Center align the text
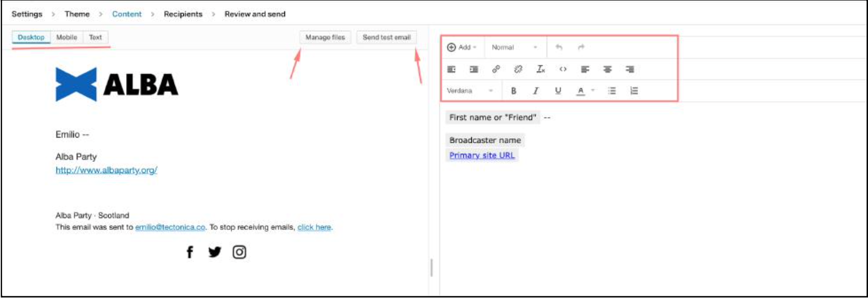 point(607,69)
